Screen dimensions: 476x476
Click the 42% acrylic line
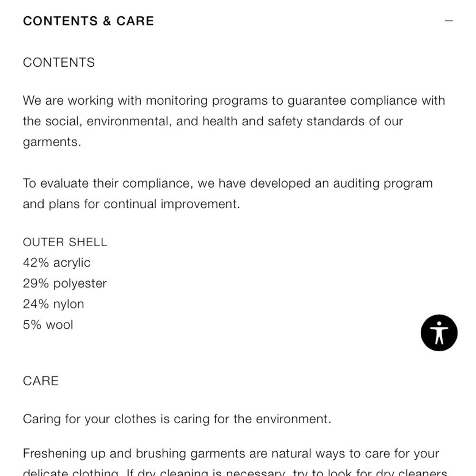pos(57,263)
